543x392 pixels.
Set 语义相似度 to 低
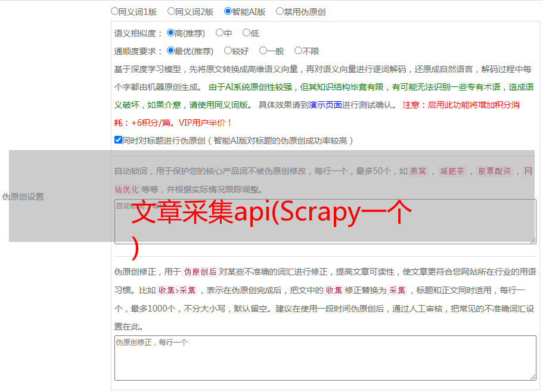[246, 33]
